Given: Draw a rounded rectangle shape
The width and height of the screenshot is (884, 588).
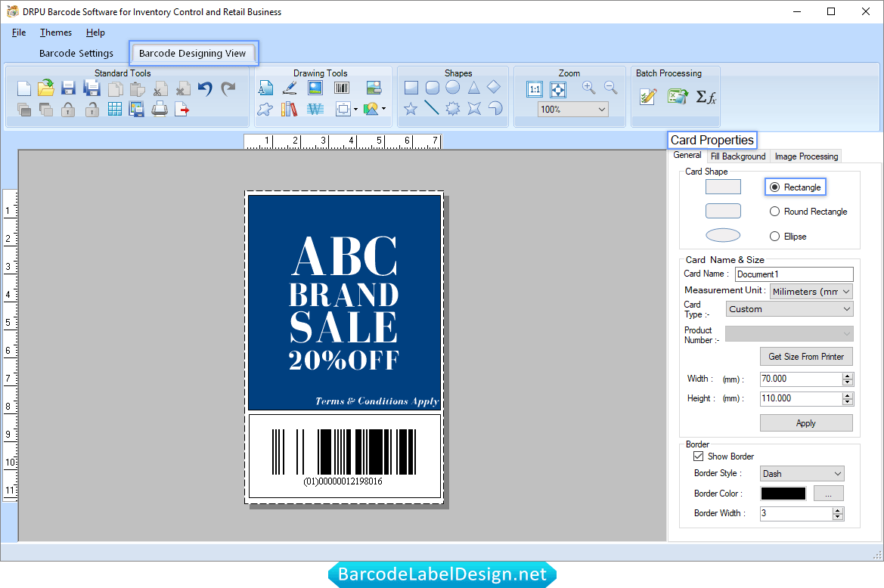Looking at the screenshot, I should click(433, 88).
